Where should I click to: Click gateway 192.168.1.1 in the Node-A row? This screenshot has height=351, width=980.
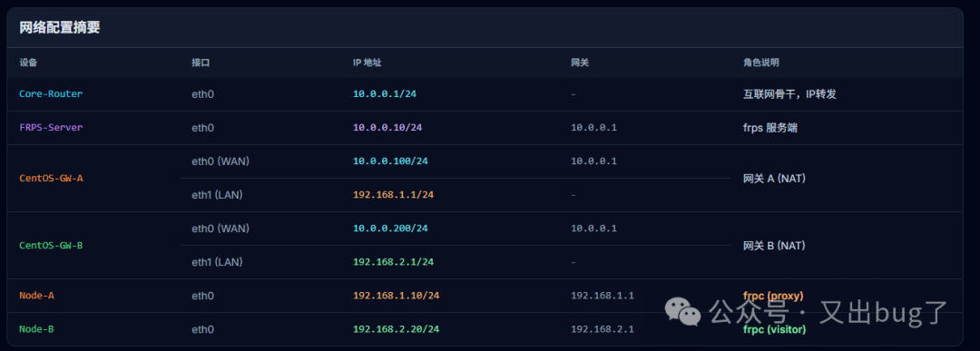[603, 296]
